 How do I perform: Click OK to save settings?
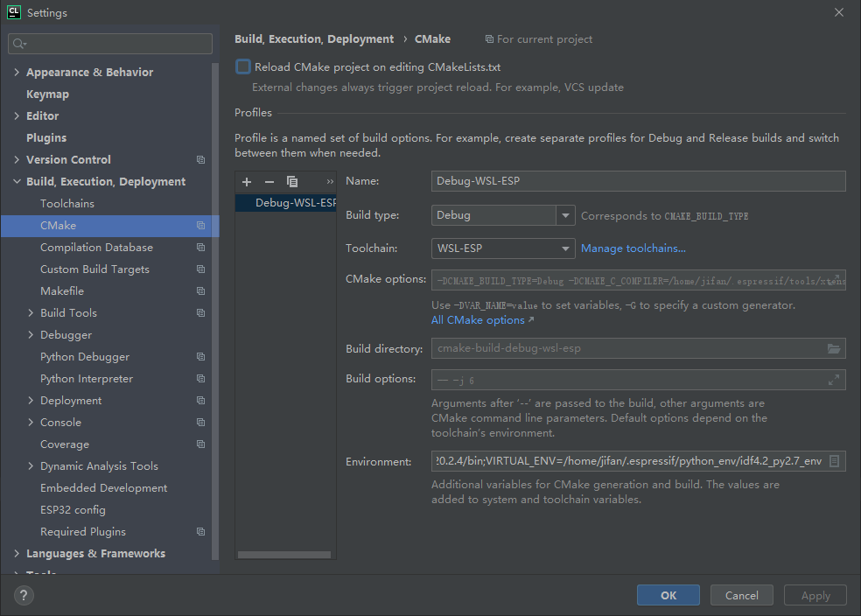(x=668, y=595)
